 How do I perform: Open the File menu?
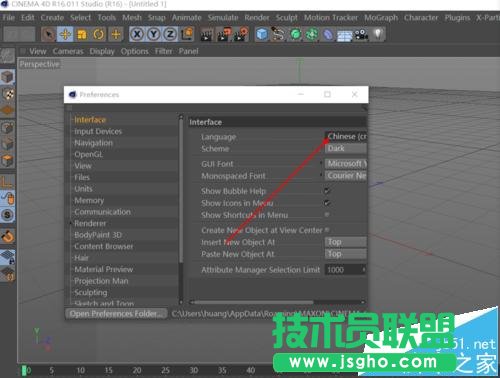tap(9, 18)
